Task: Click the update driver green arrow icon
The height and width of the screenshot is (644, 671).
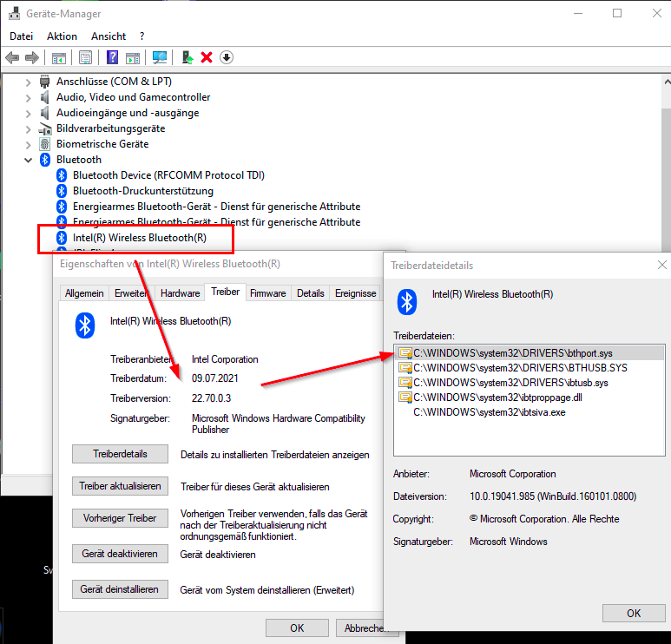Action: pyautogui.click(x=187, y=57)
